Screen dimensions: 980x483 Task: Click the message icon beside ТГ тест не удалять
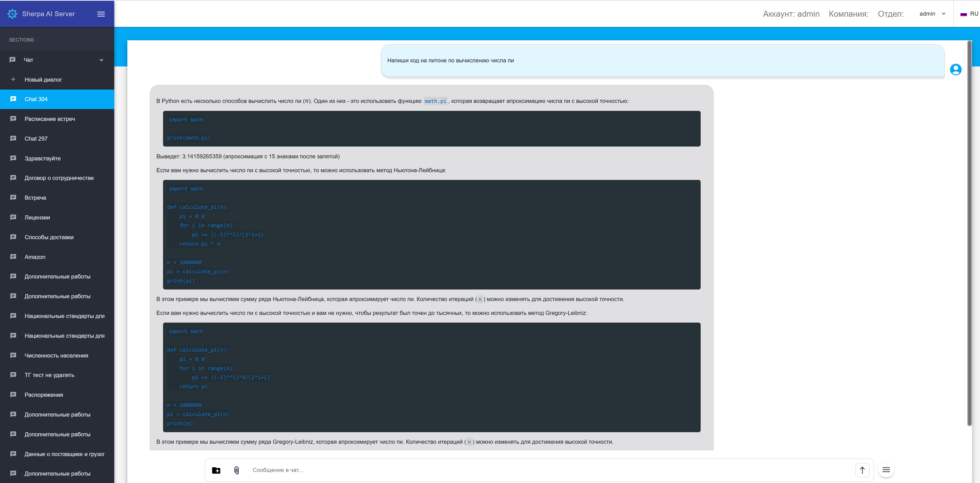13,375
